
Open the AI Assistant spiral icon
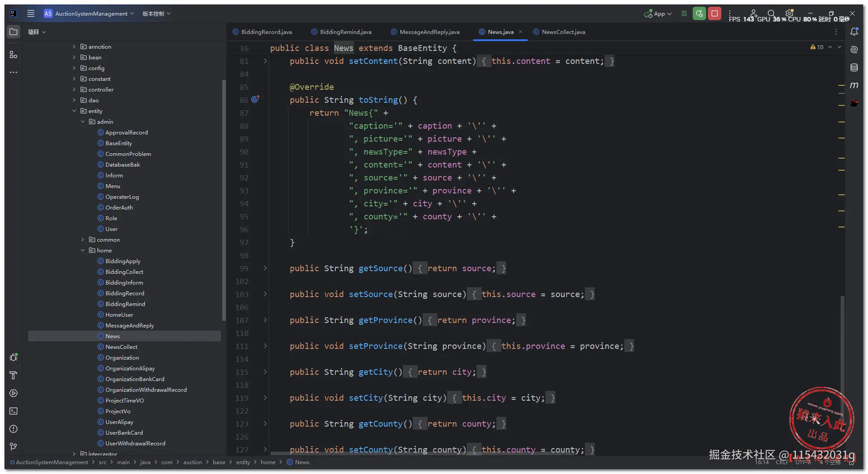coord(854,50)
